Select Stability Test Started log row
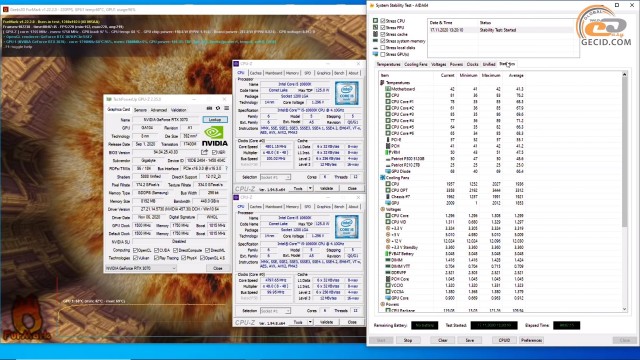This screenshot has height=360, width=640. [503, 30]
